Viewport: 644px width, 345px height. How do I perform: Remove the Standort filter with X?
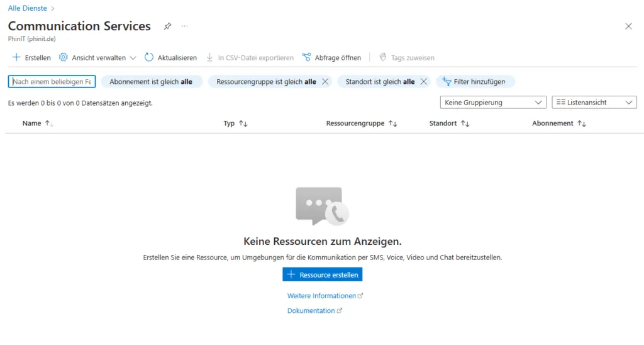click(x=423, y=82)
